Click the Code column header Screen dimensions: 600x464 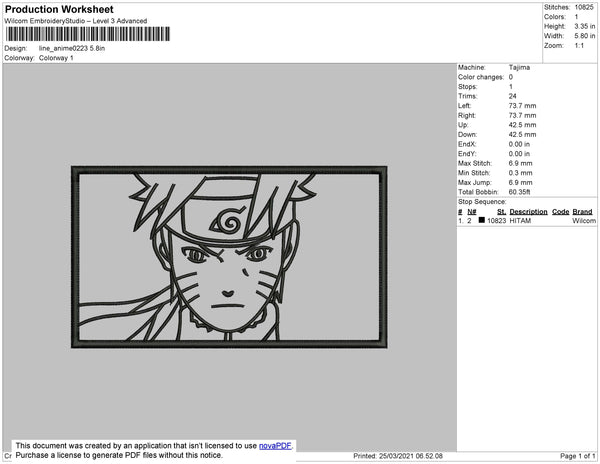click(560, 212)
